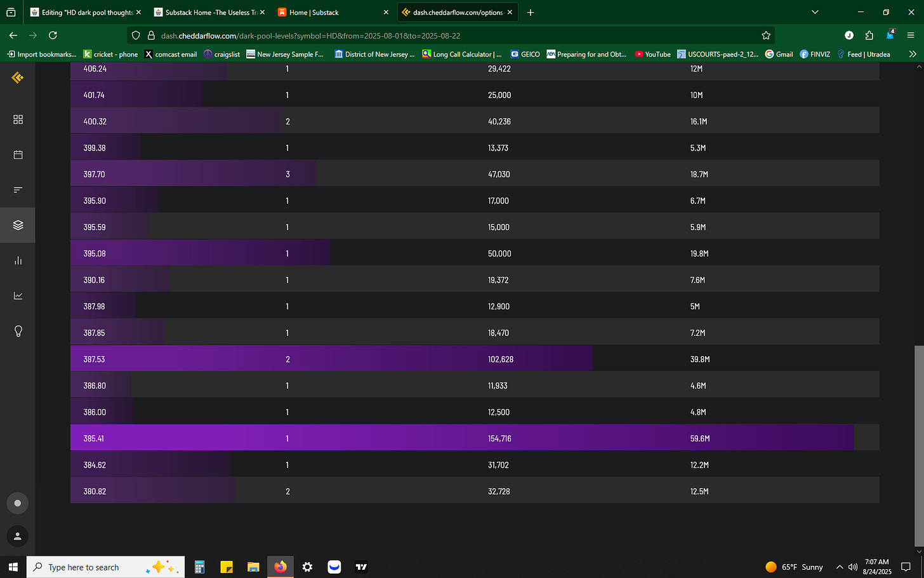Open Import bookmarks bookmark
This screenshot has width=924, height=578.
pos(41,54)
